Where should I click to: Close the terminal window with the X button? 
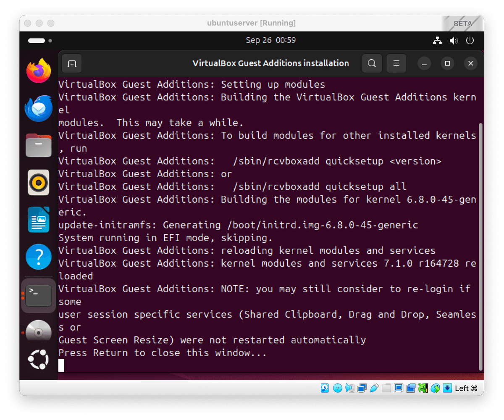(471, 63)
